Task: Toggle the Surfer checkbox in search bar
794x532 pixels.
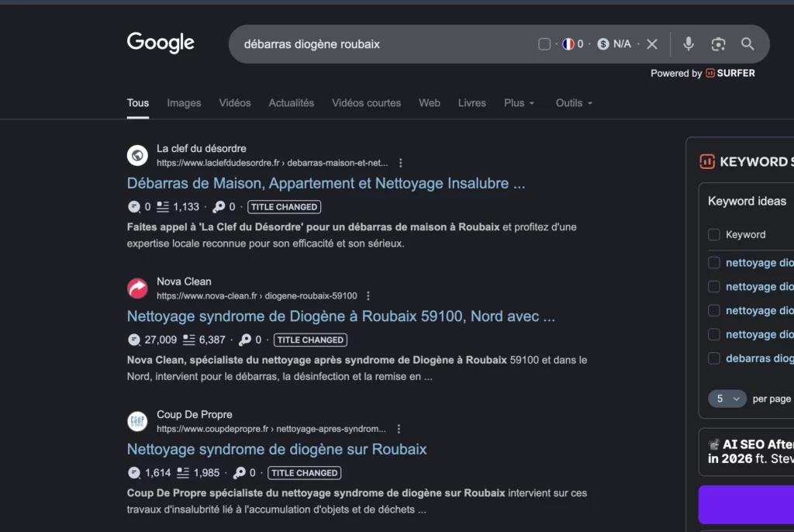Action: click(544, 44)
